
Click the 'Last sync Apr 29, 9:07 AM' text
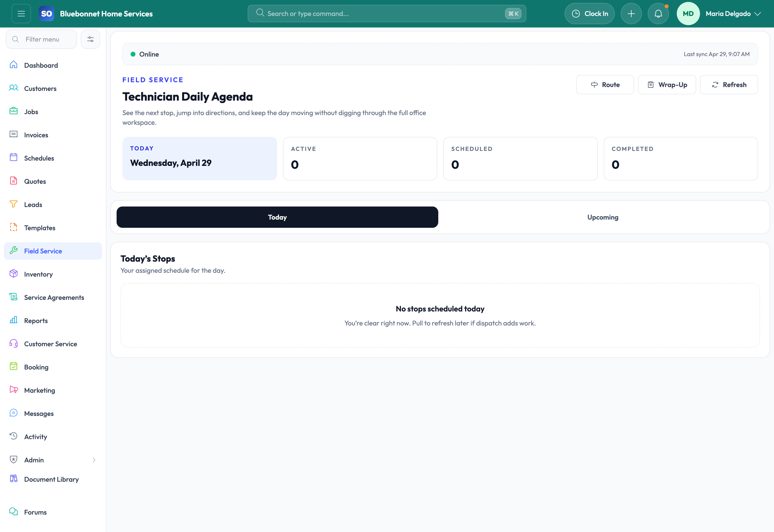pos(717,54)
